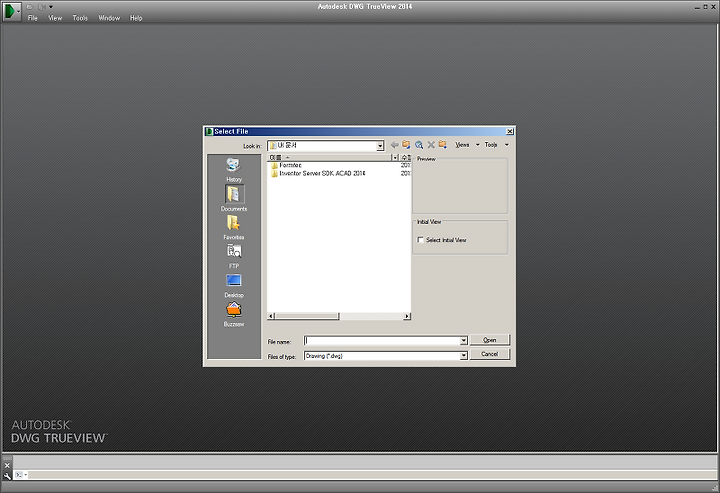Expand the Files of type dropdown
720x493 pixels.
pyautogui.click(x=464, y=356)
